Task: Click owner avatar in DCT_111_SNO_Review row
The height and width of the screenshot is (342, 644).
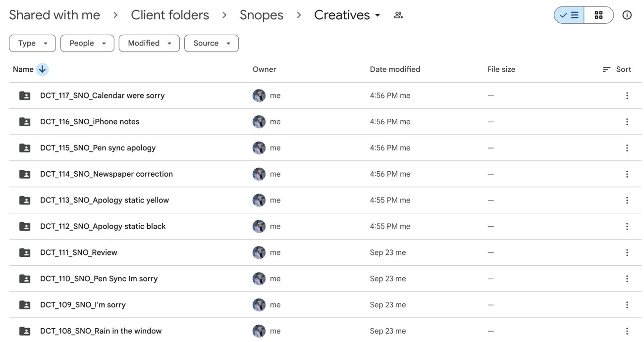Action: (x=259, y=252)
